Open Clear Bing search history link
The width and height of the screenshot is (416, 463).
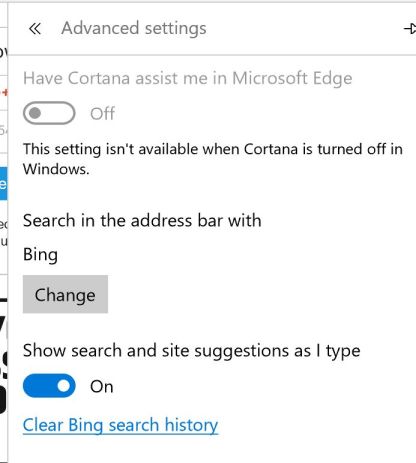point(120,426)
